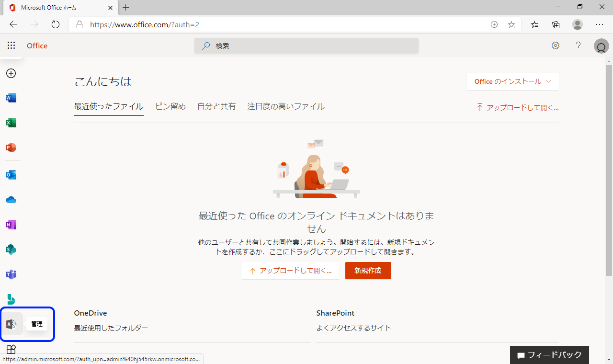The height and width of the screenshot is (364, 613).
Task: Click the Microsoft Office ホーム browser tab
Action: 60,8
